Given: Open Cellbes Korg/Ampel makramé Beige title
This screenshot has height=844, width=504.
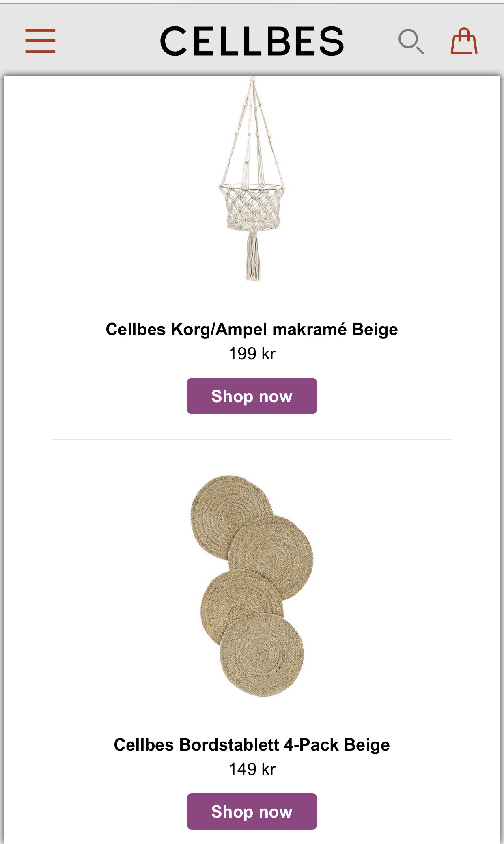Looking at the screenshot, I should coord(252,329).
